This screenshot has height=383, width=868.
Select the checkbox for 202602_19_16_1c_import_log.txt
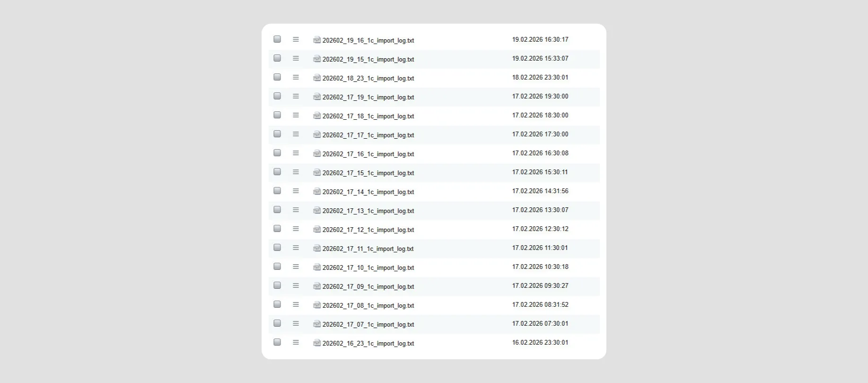coord(277,39)
